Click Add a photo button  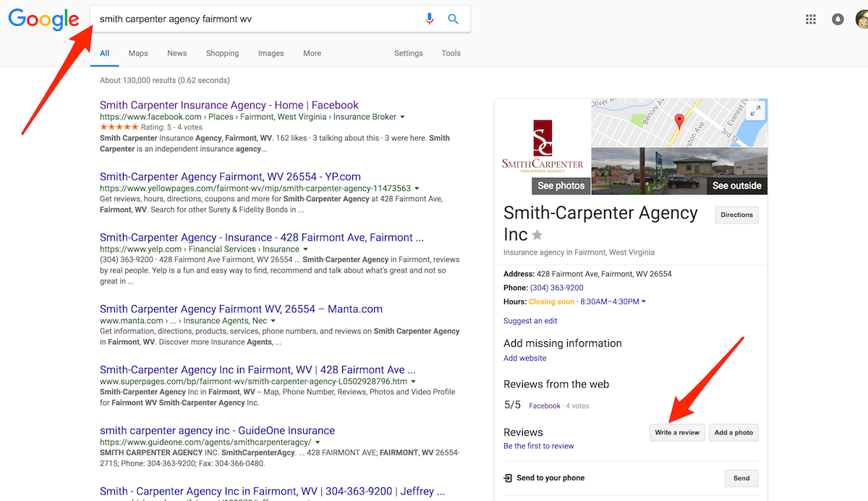(733, 432)
